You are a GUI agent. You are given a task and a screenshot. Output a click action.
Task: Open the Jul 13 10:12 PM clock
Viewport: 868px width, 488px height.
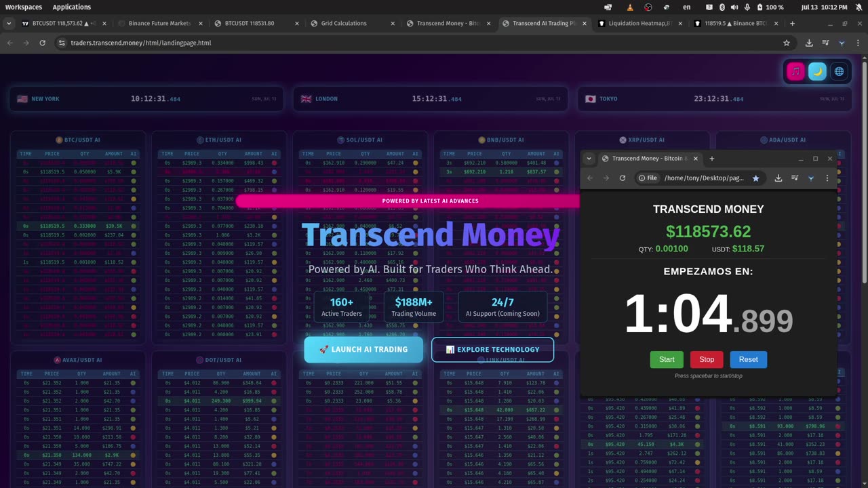click(824, 7)
